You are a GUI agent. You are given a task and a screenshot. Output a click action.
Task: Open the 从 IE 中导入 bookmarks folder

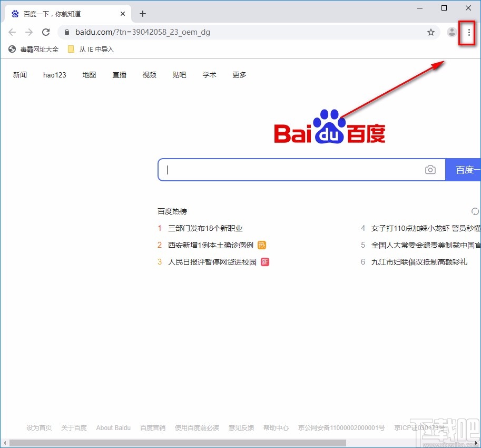[91, 50]
